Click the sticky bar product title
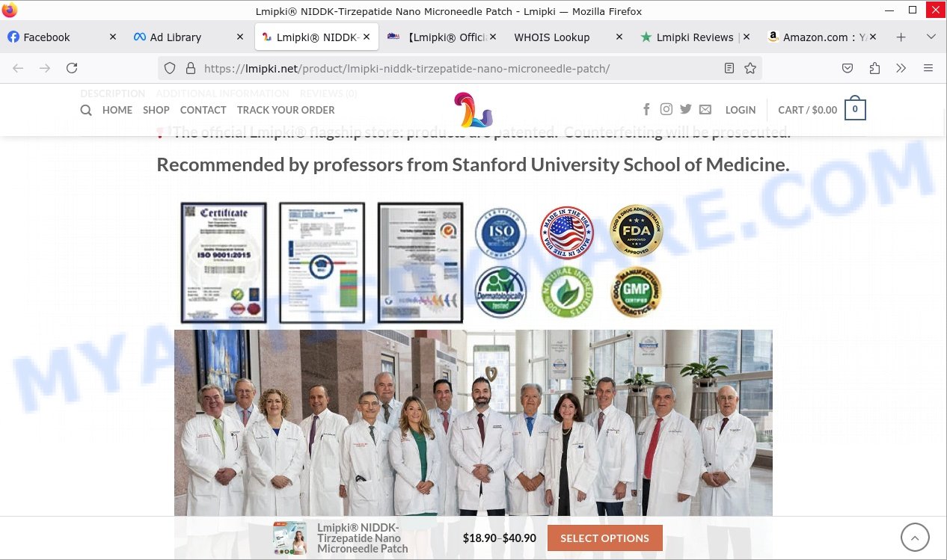Screen dimensions: 947x560 pyautogui.click(x=363, y=538)
